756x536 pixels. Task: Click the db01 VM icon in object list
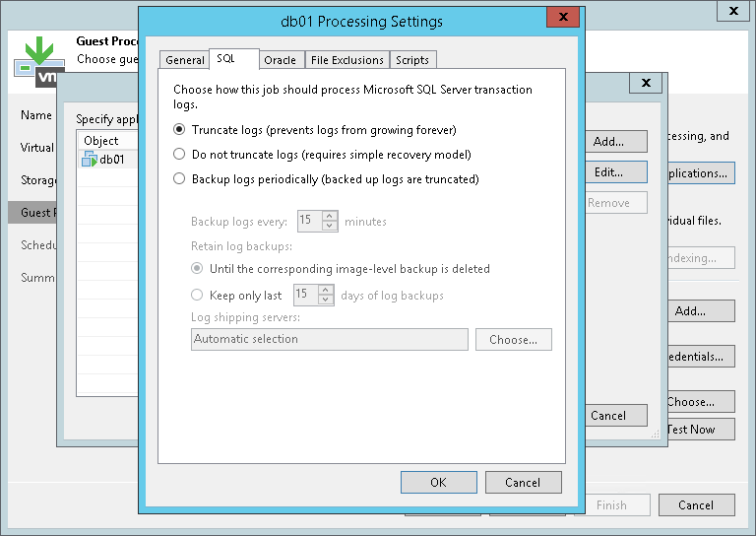pos(90,159)
